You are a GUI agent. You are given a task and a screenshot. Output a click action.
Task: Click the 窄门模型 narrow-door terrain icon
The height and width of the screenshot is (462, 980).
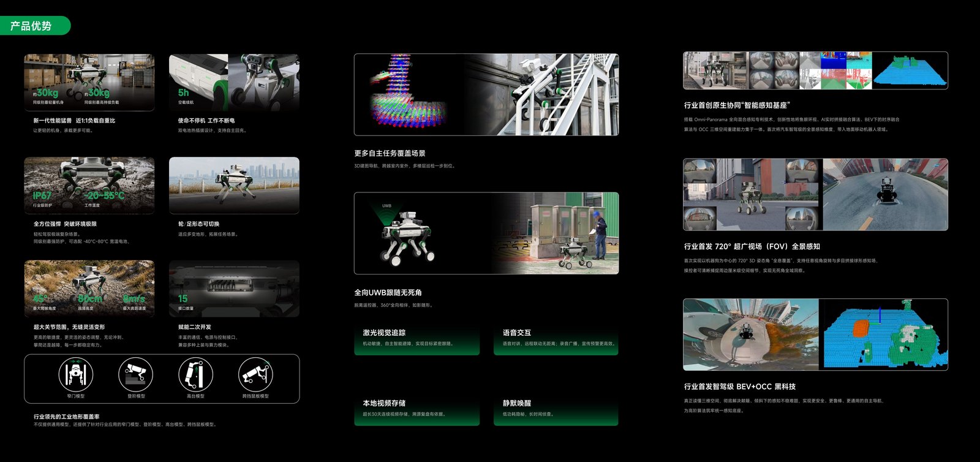pyautogui.click(x=76, y=374)
